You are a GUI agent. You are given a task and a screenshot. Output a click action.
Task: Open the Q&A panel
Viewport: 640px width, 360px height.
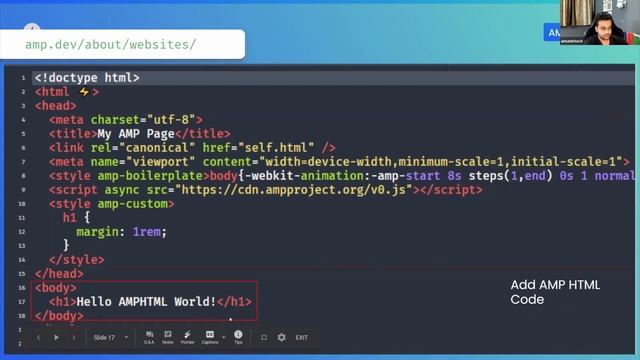click(149, 337)
